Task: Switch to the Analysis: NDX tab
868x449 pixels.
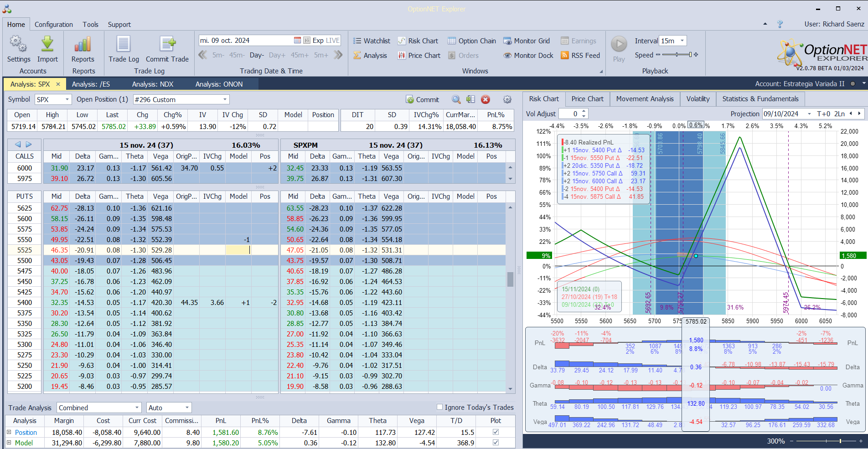Action: point(153,84)
